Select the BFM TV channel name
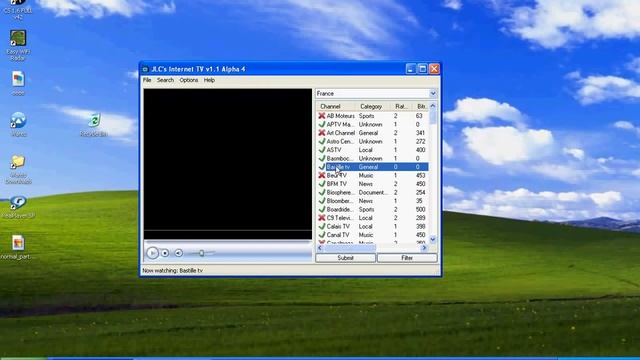Screen dimensions: 640x360 (336, 184)
